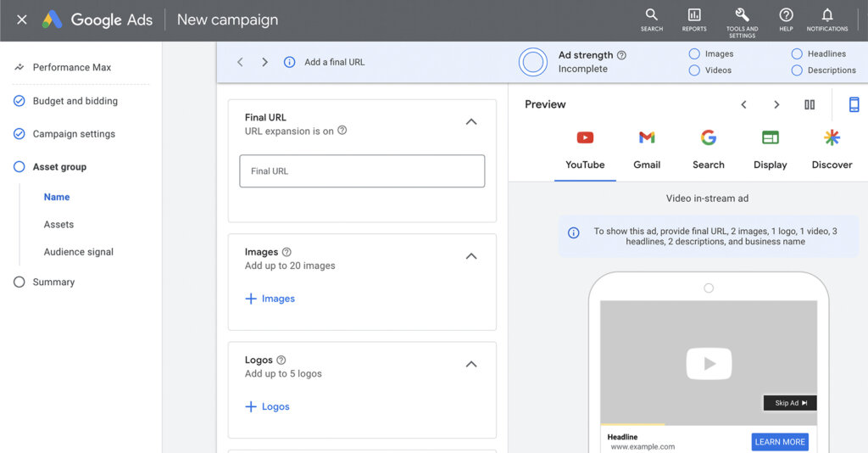Open Asset group step
The image size is (868, 453).
(x=59, y=166)
